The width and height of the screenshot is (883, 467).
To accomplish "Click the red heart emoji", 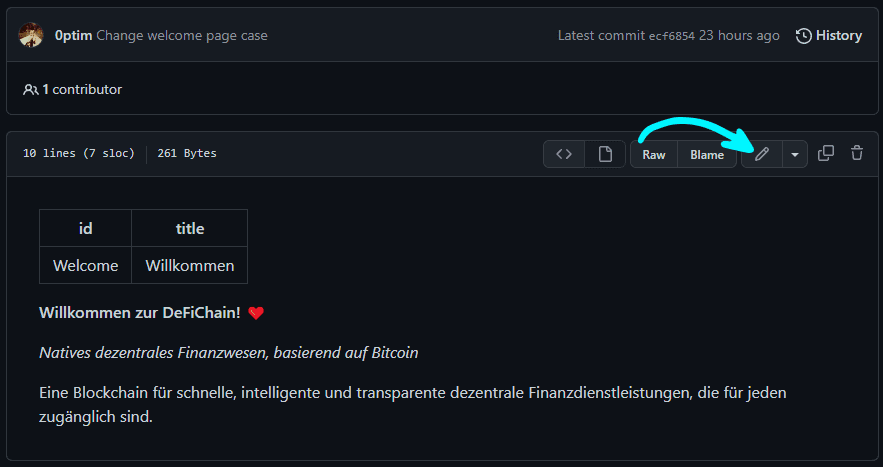I will (x=256, y=313).
